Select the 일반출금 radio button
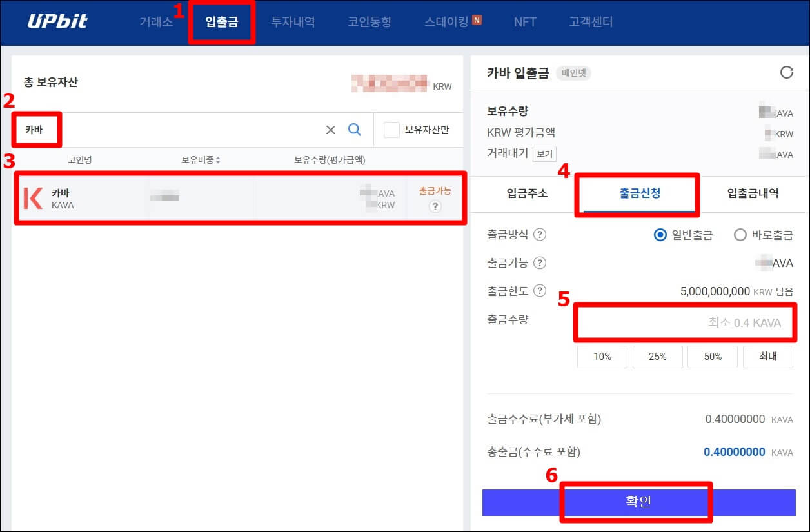Image resolution: width=810 pixels, height=532 pixels. click(x=660, y=235)
